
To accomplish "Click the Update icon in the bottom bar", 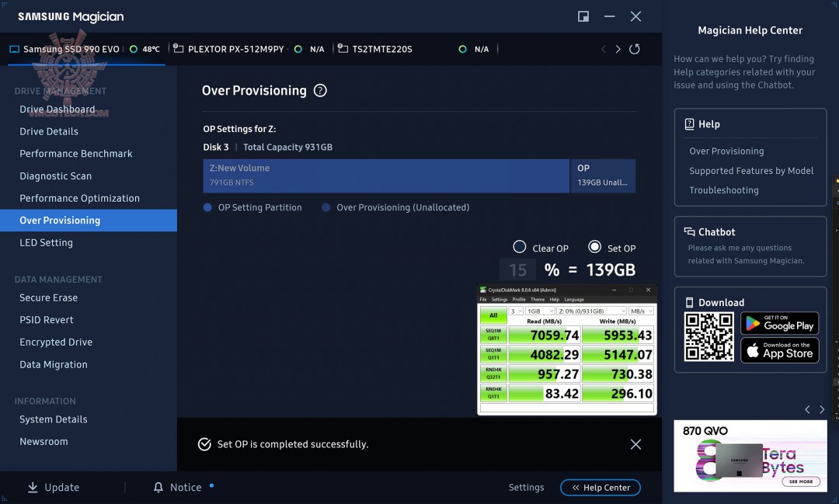I will (x=33, y=487).
